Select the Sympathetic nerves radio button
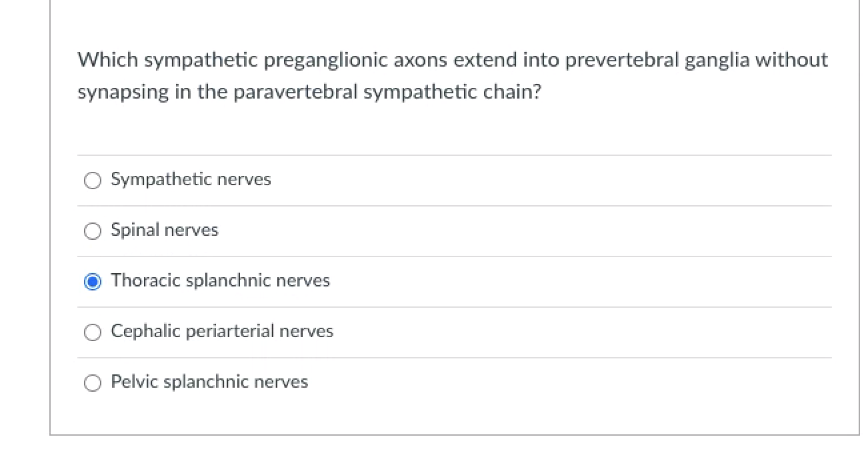 (x=93, y=180)
